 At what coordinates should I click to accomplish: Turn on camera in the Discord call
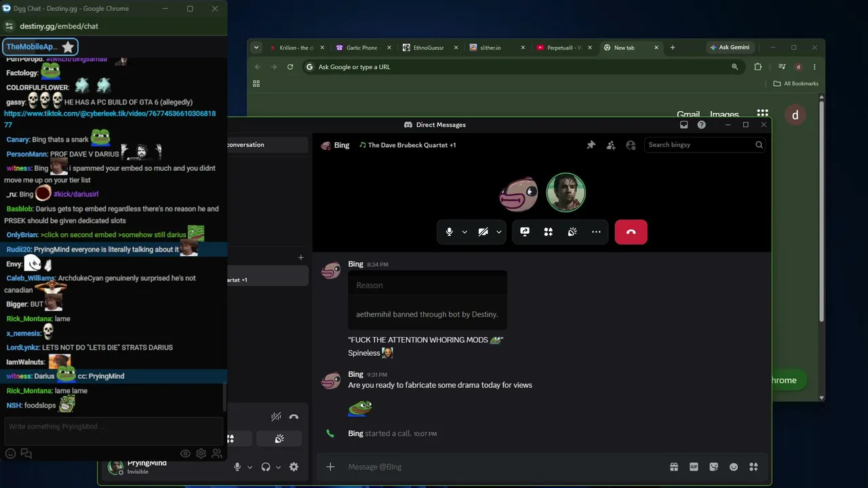click(x=483, y=232)
